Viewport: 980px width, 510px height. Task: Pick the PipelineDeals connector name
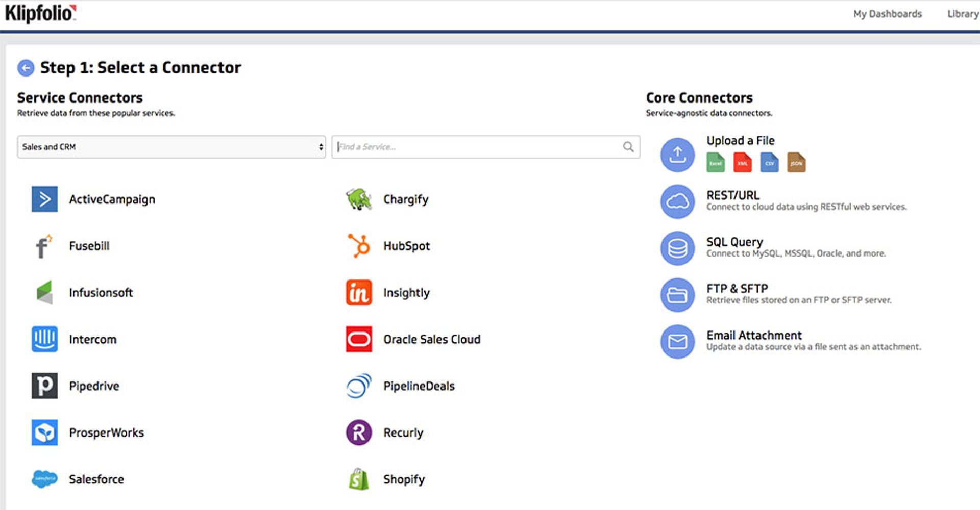pyautogui.click(x=419, y=386)
